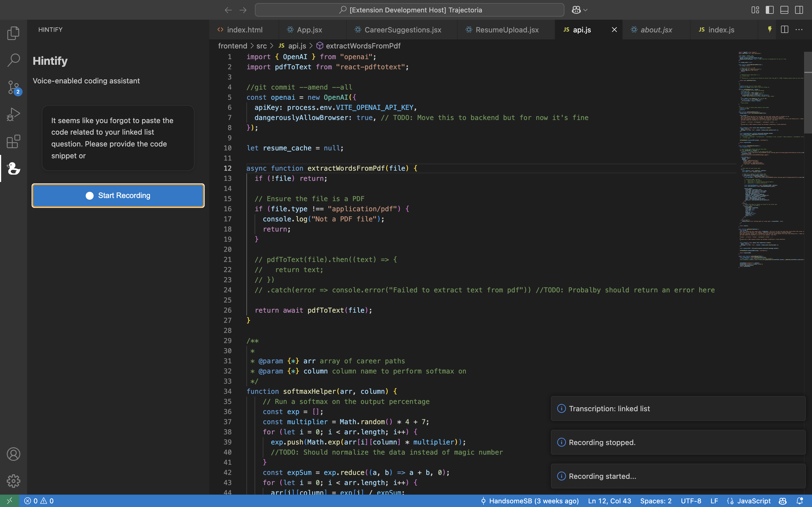This screenshot has height=507, width=812.
Task: Switch to the CareerSuggestions.jsx tab
Action: [x=402, y=30]
